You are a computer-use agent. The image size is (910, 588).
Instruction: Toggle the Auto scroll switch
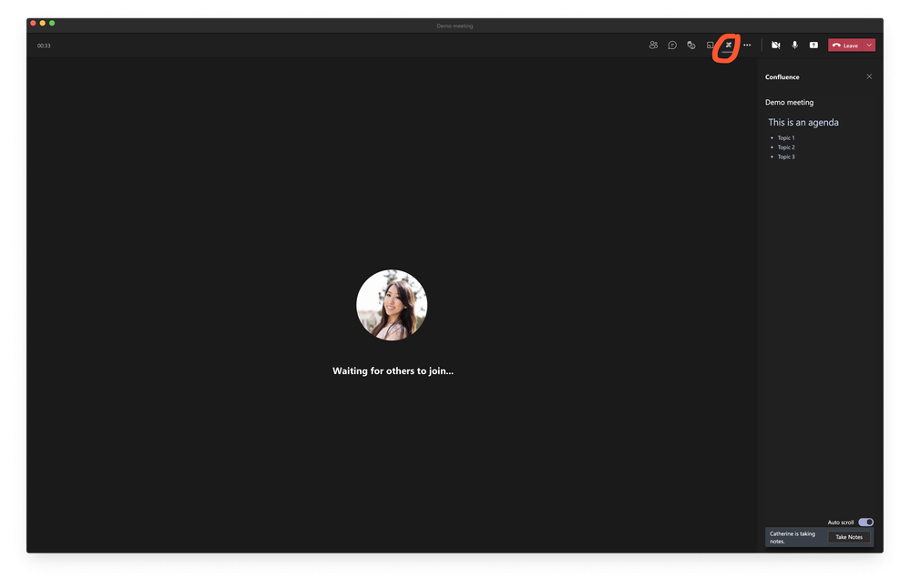(866, 522)
